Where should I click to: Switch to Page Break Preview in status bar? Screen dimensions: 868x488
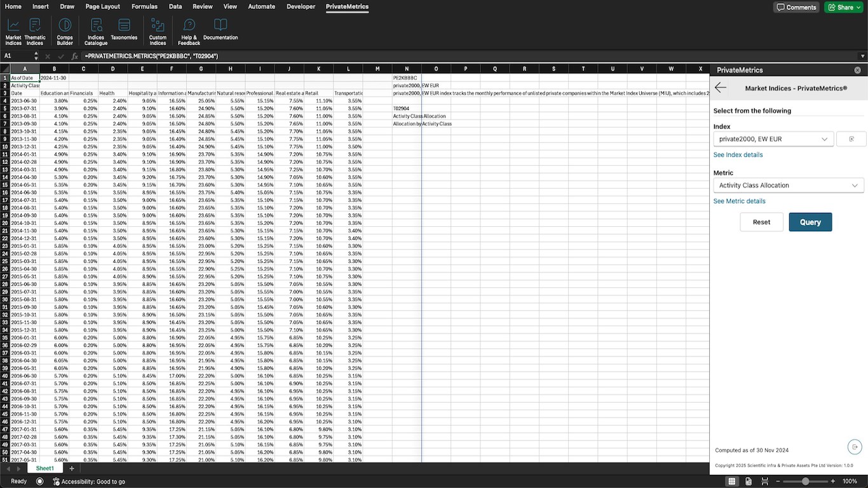coord(765,482)
